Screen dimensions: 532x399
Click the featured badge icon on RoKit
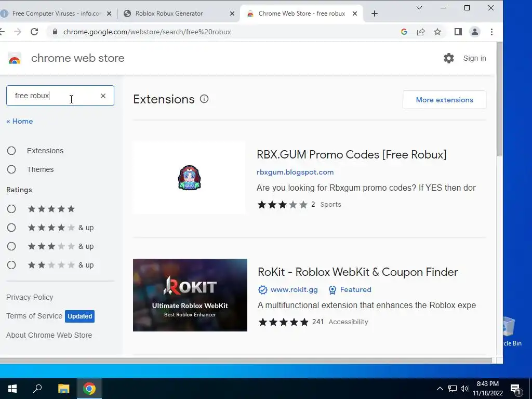tap(332, 290)
